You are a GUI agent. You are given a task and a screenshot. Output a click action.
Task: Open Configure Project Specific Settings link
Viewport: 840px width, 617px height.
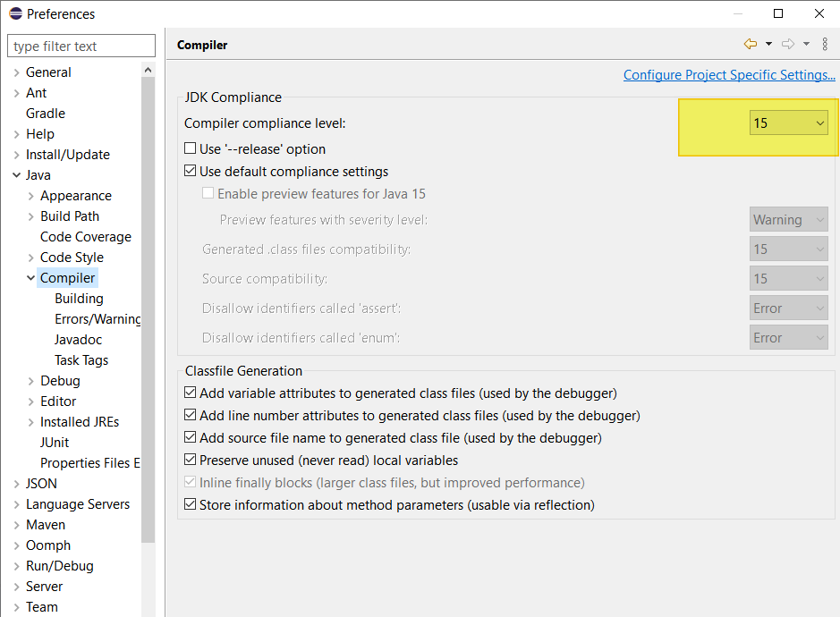click(x=729, y=75)
